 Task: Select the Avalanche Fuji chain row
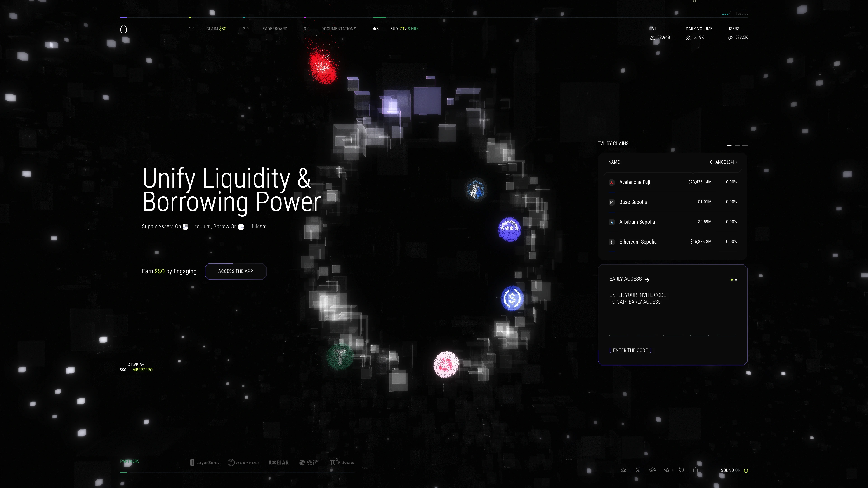coord(672,182)
